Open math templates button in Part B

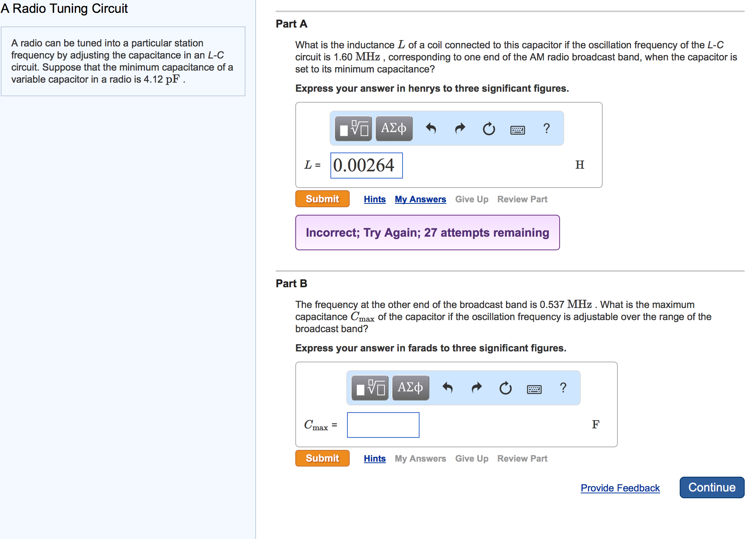pos(370,388)
